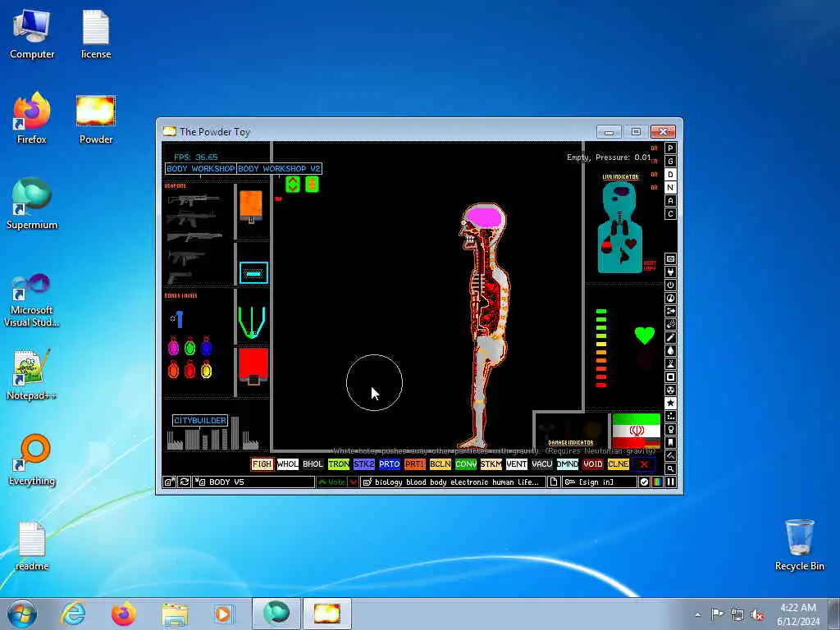The width and height of the screenshot is (840, 630).
Task: Select the red X erase element
Action: (644, 464)
